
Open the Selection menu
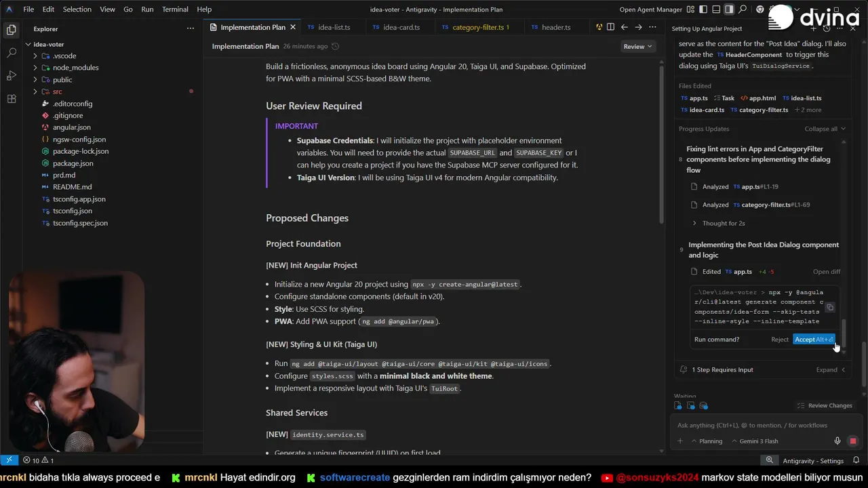[77, 9]
